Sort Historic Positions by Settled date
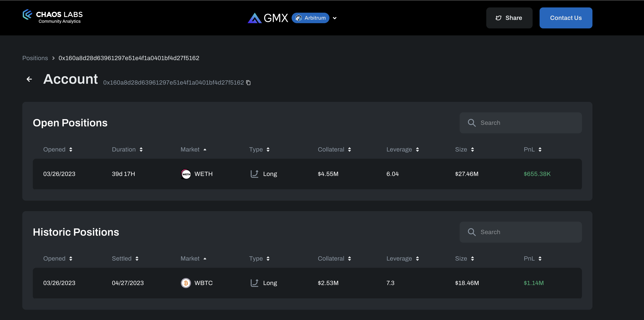 tap(137, 259)
